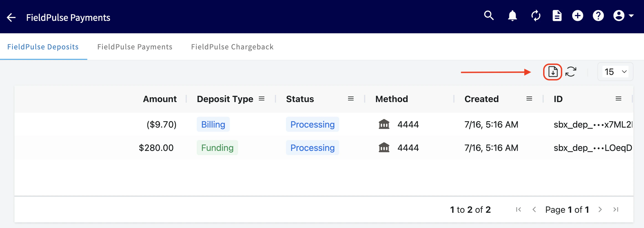Click the ID ending in x7ML2
This screenshot has height=228, width=644.
(x=593, y=125)
